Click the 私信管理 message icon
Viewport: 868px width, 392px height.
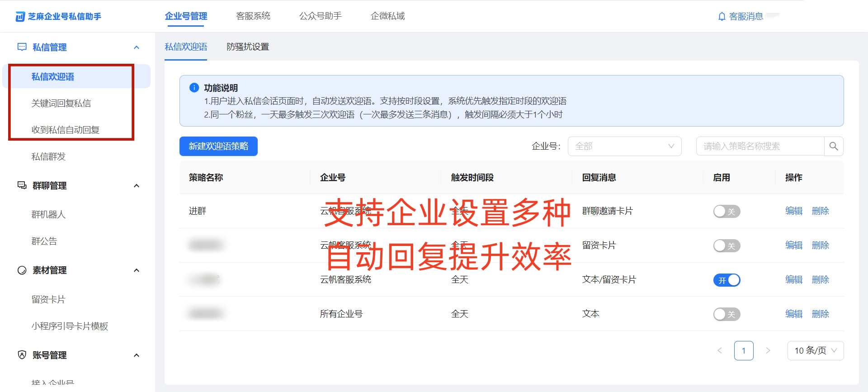22,47
